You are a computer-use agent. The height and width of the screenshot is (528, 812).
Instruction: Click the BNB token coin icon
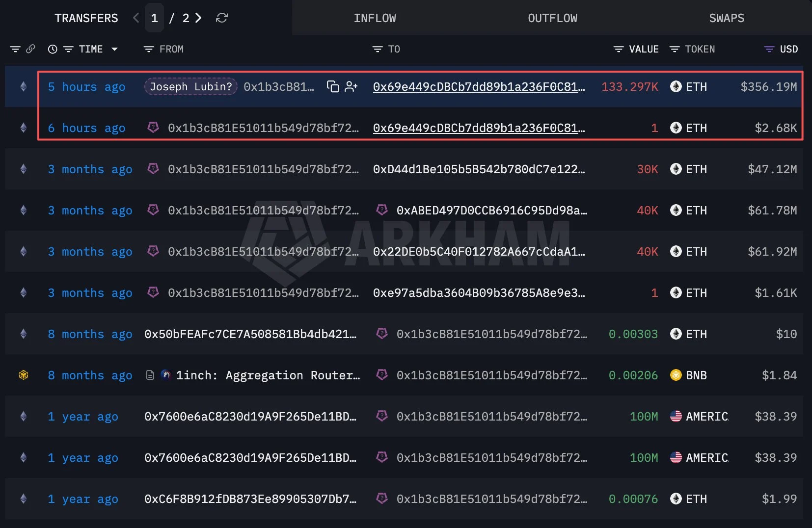click(676, 375)
